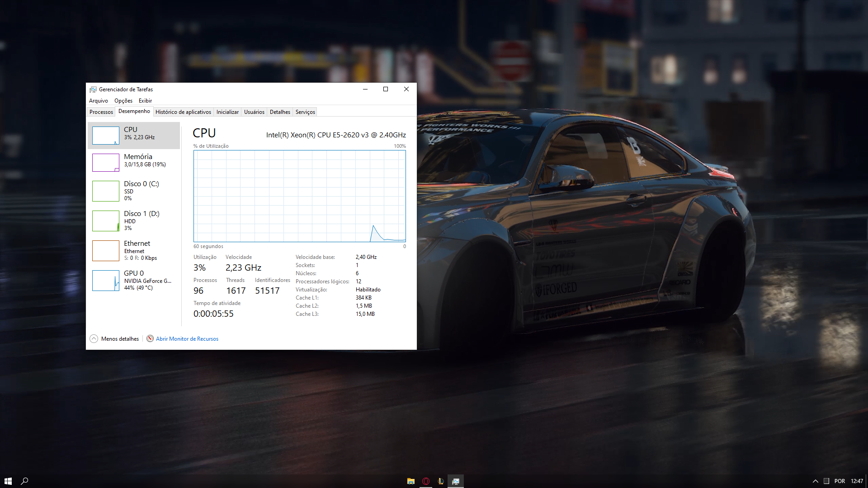Click the POR language indicator
Viewport: 868px width, 488px height.
point(840,481)
